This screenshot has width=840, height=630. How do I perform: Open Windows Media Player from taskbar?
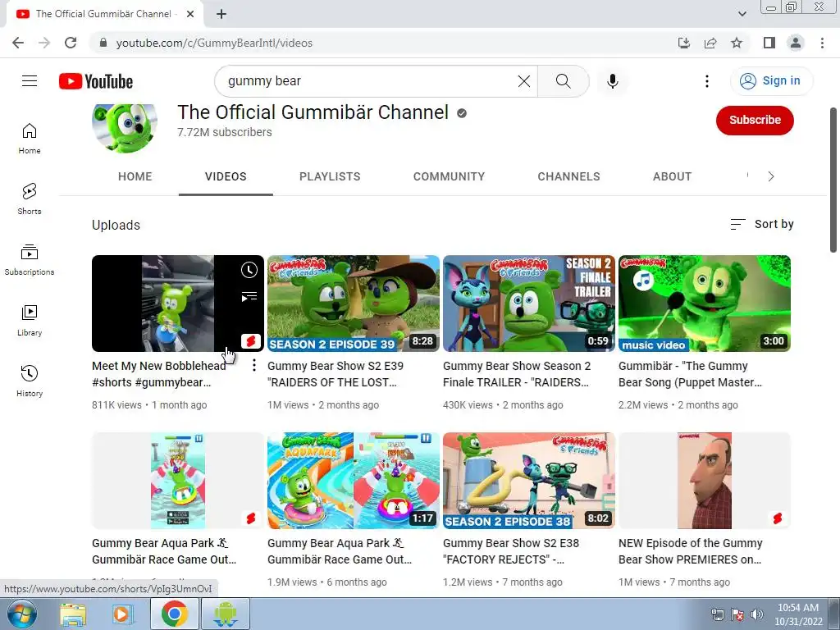click(122, 614)
